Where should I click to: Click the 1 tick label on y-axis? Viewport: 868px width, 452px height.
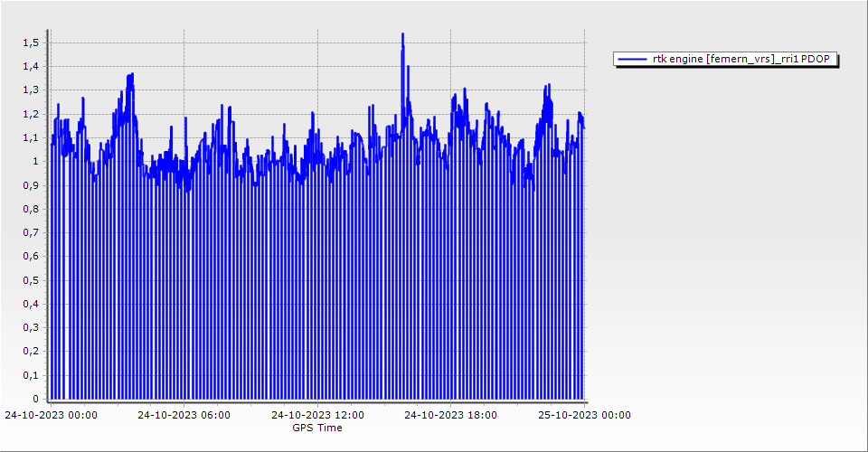click(35, 161)
